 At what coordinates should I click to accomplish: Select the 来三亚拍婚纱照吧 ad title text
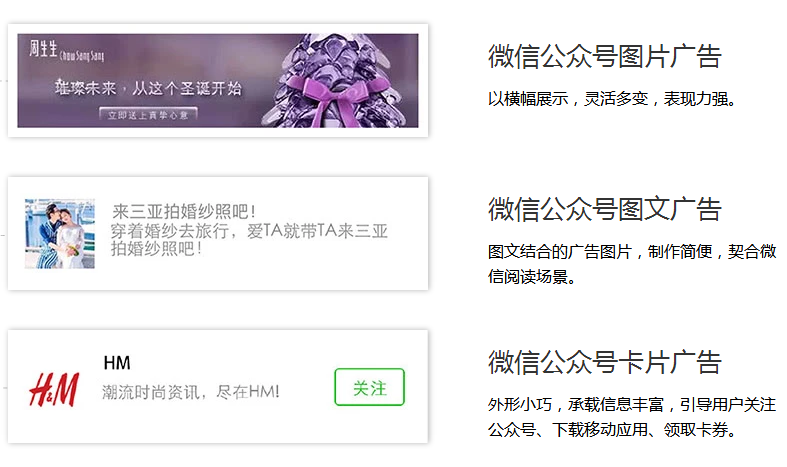[184, 211]
